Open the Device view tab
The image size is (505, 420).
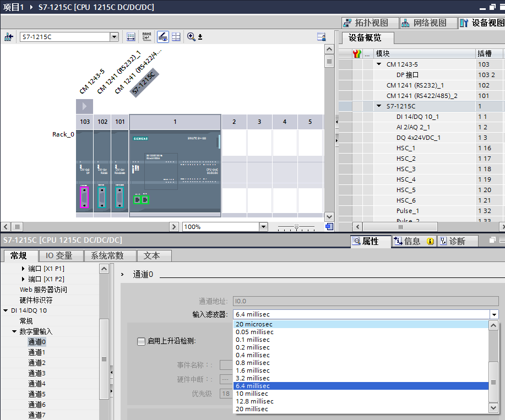click(481, 23)
